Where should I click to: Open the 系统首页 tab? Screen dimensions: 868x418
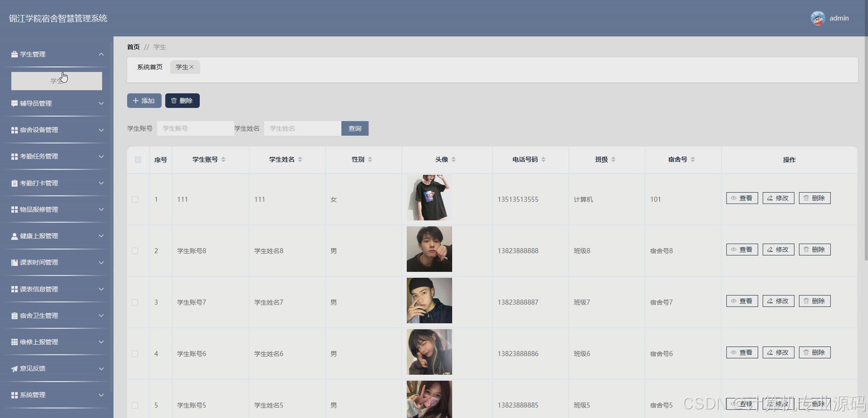tap(150, 67)
